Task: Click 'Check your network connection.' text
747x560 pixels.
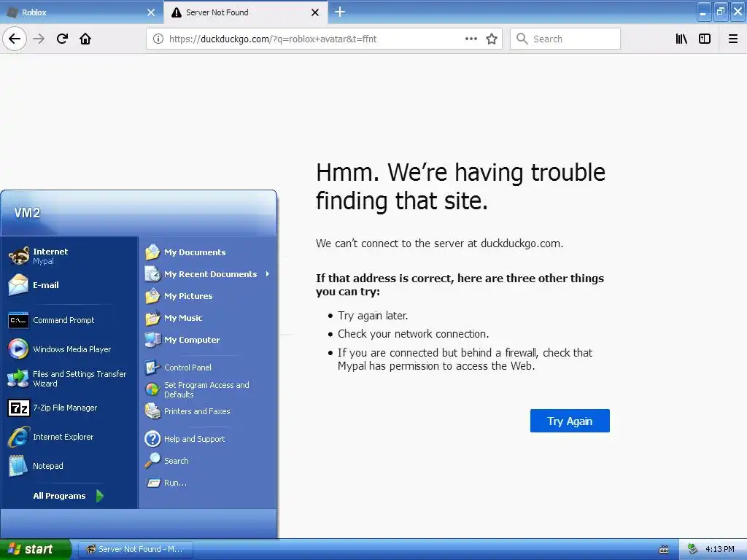Action: tap(413, 334)
